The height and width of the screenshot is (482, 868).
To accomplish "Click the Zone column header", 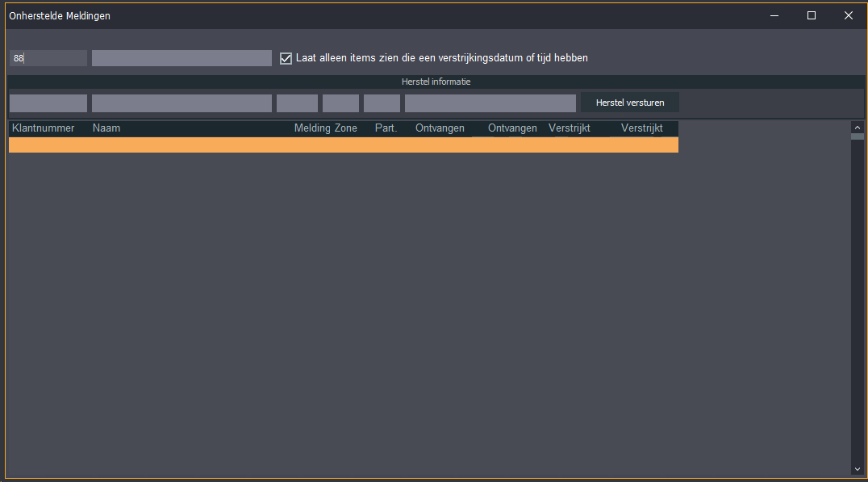I will [346, 128].
